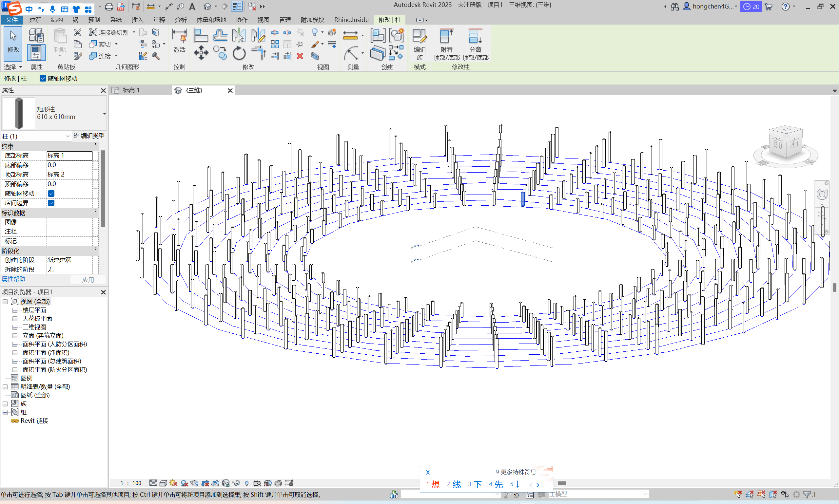The width and height of the screenshot is (839, 504).
Task: Click the Demolish hammer icon
Action: (x=156, y=56)
